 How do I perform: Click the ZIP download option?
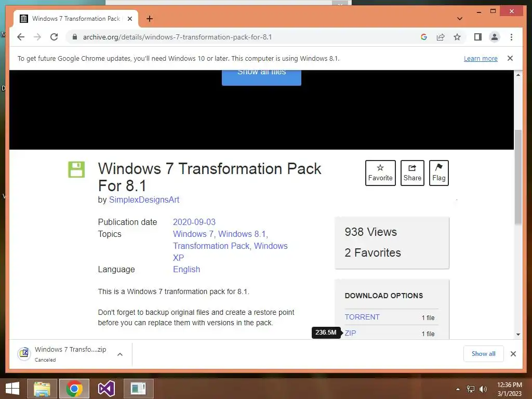(351, 333)
